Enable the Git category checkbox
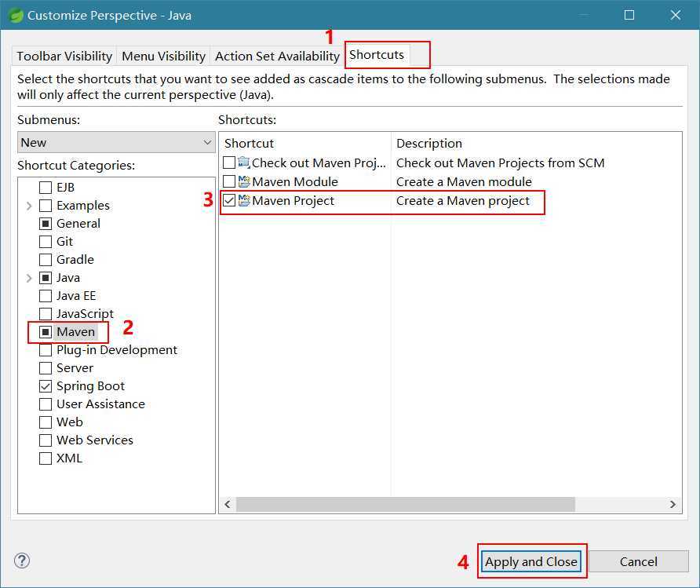The width and height of the screenshot is (700, 588). (46, 242)
